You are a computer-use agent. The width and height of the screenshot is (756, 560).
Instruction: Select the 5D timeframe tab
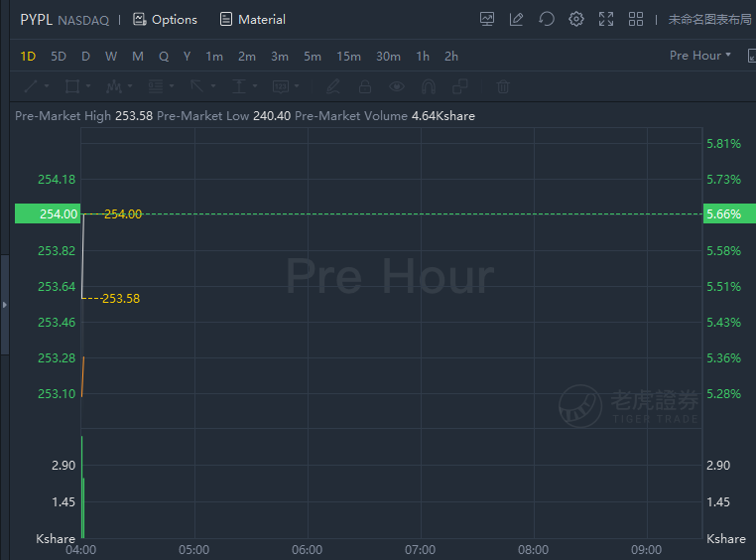pyautogui.click(x=59, y=57)
